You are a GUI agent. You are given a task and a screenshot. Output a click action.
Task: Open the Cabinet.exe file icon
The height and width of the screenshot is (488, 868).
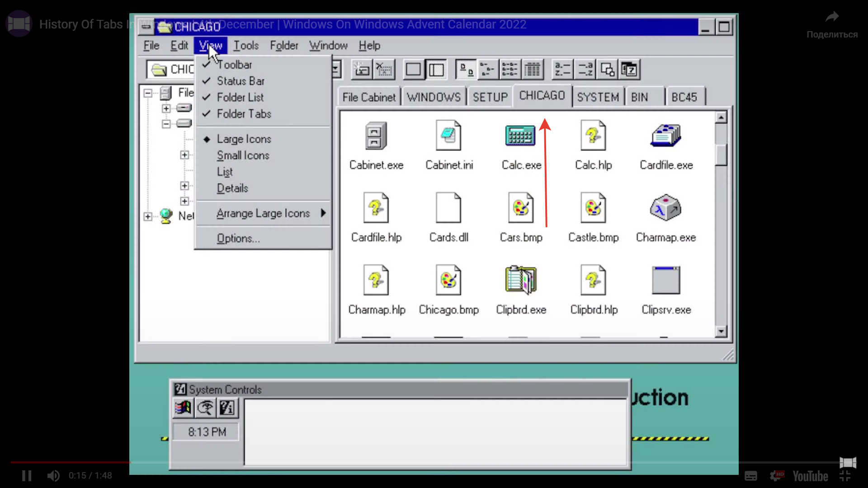pyautogui.click(x=376, y=136)
